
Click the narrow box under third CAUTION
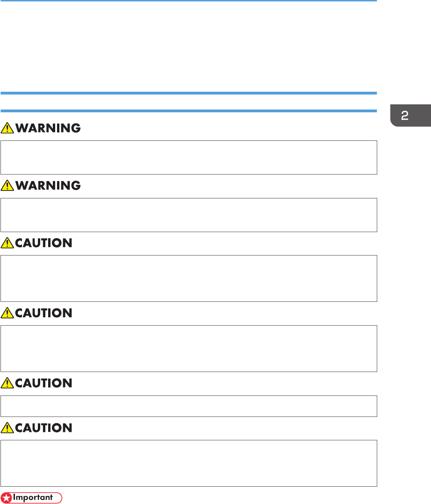tap(189, 406)
